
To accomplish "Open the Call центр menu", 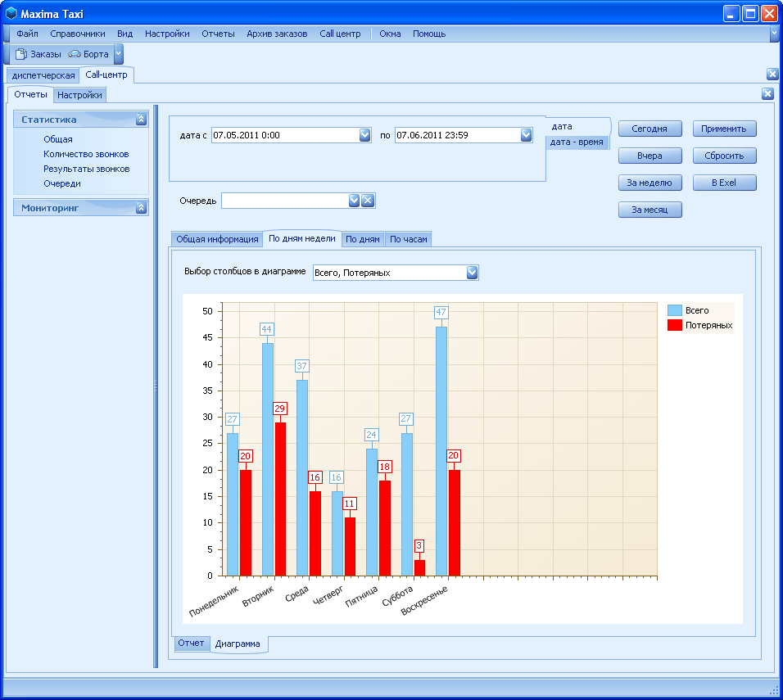I will point(340,34).
